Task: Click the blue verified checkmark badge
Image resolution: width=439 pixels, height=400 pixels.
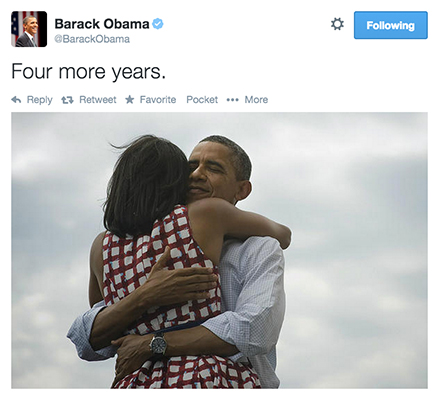Action: point(158,24)
